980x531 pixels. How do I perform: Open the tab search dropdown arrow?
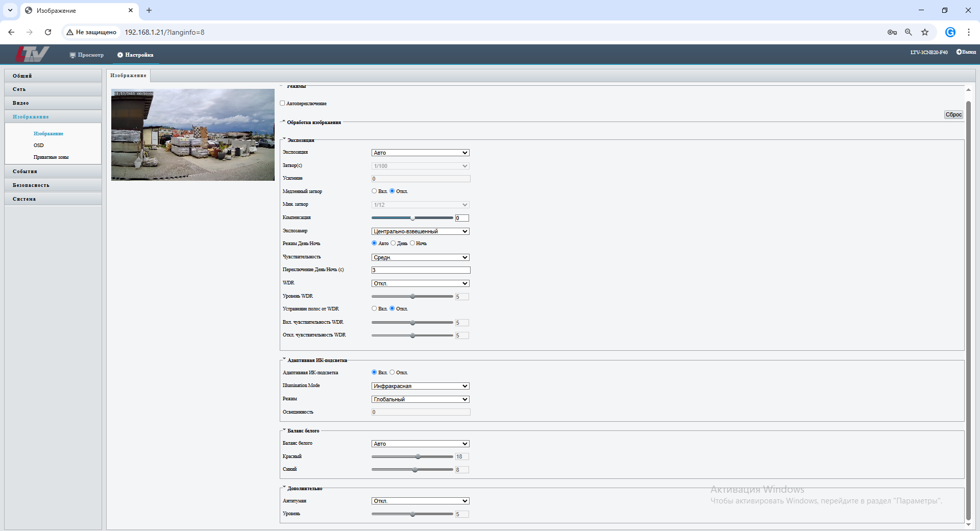10,10
